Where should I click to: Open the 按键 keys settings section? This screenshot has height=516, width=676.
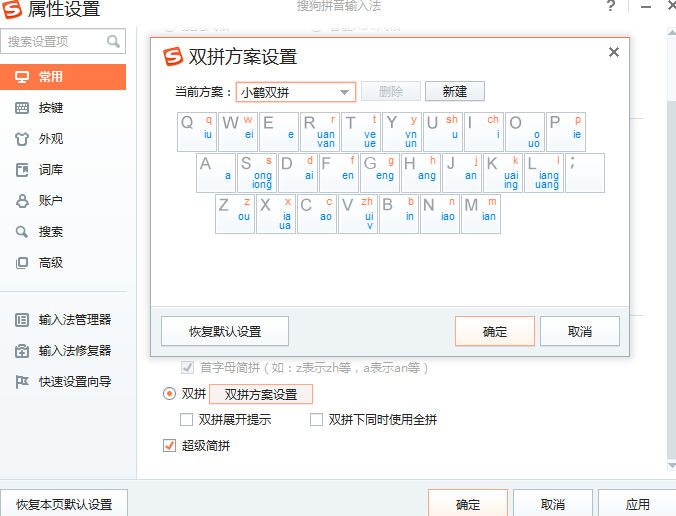[50, 108]
